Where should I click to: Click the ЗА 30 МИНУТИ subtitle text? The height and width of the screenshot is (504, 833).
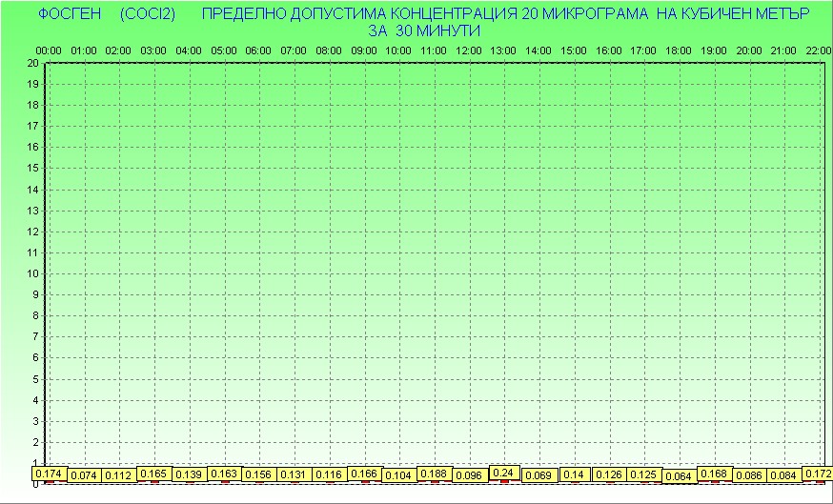[423, 30]
